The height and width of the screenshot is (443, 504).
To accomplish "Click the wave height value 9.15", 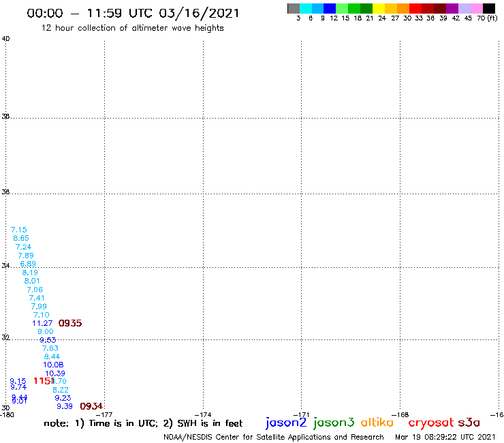I will (x=18, y=381).
